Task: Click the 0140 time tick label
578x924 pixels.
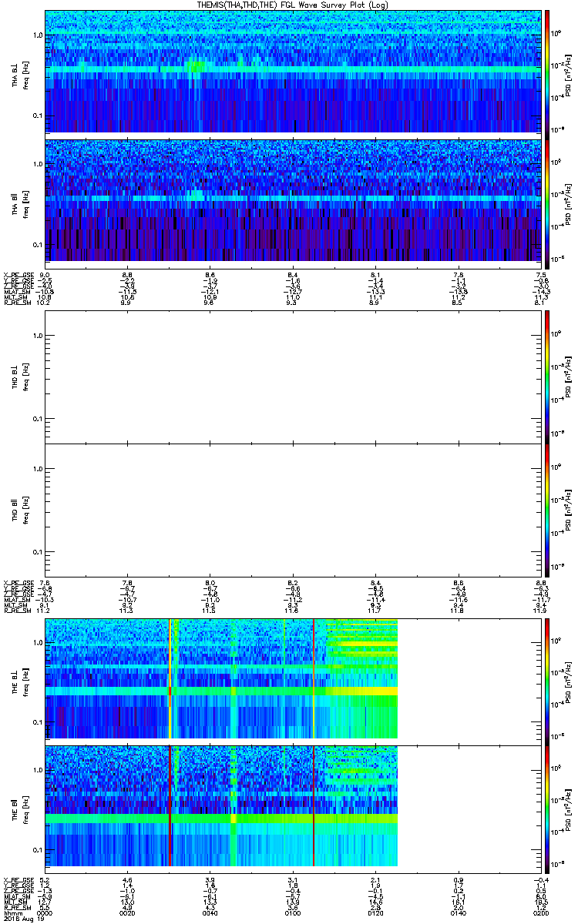Action: [458, 912]
